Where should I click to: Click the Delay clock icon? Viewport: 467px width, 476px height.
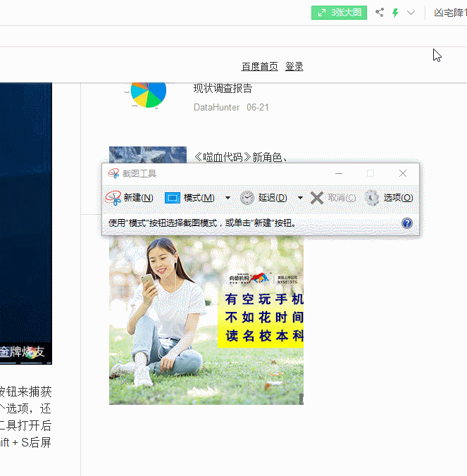(x=247, y=198)
